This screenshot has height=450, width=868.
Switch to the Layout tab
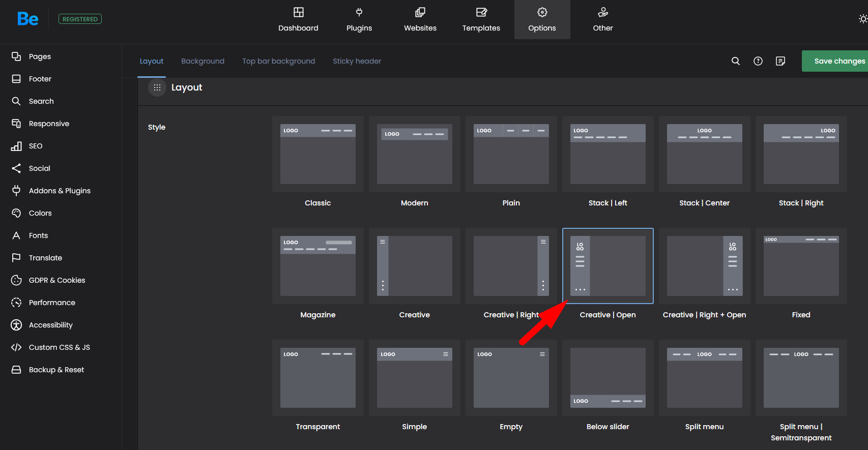(152, 61)
